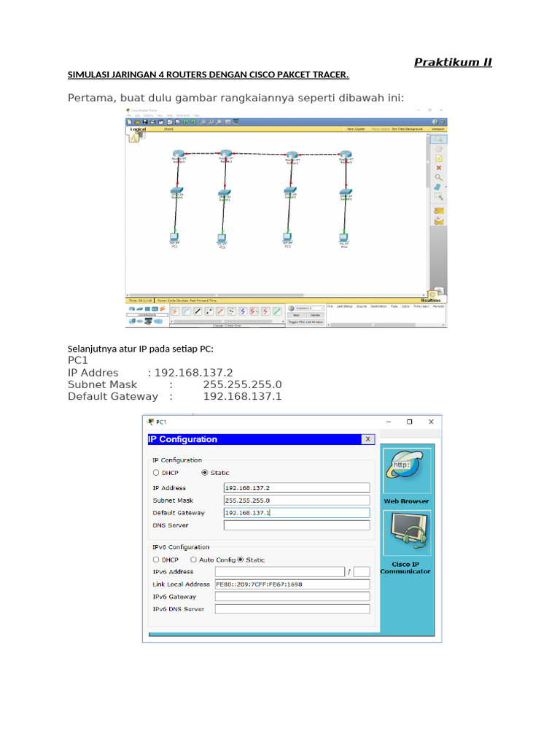Click the Zoom In magnifier icon
Screen dimensions: 560x747
click(x=203, y=122)
